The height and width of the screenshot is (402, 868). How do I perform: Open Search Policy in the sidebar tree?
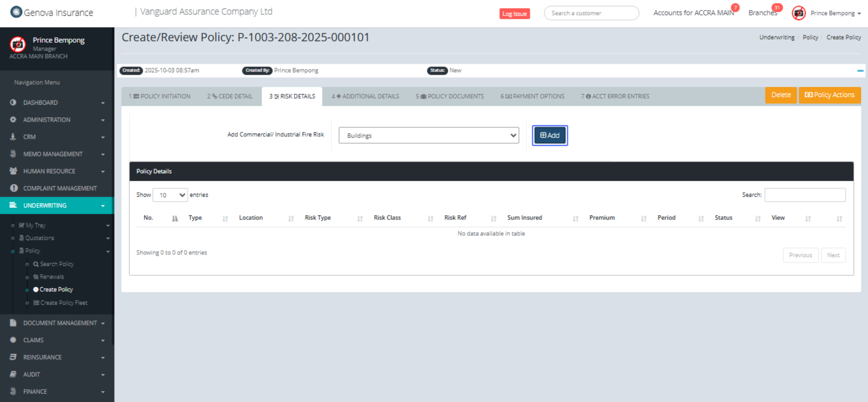click(56, 264)
